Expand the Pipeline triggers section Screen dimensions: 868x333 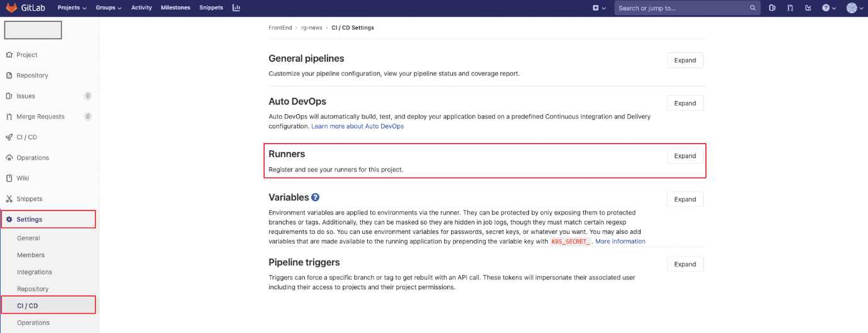click(685, 264)
